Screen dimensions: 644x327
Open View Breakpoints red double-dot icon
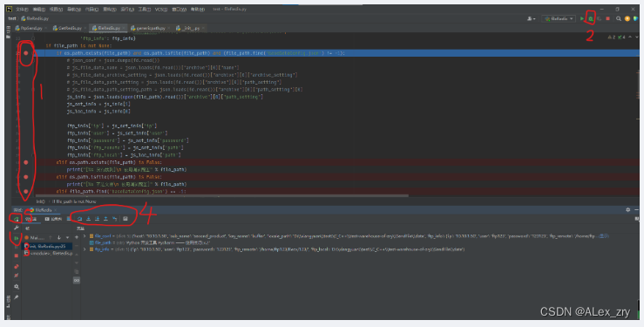tap(17, 266)
